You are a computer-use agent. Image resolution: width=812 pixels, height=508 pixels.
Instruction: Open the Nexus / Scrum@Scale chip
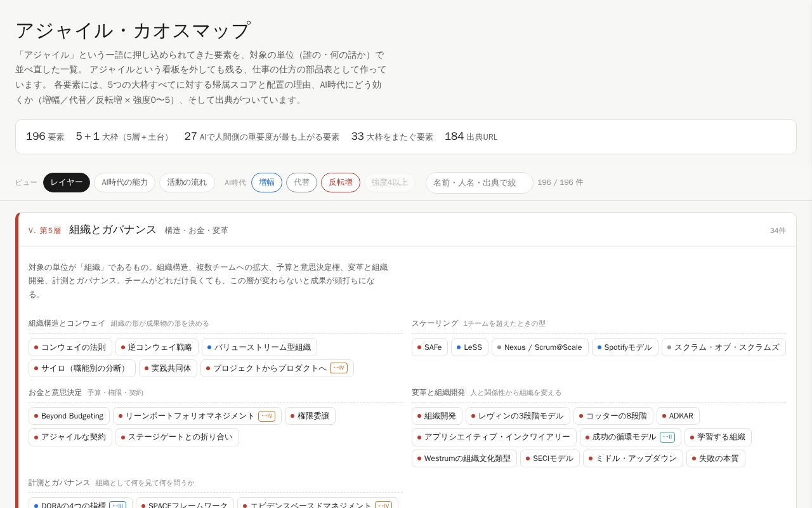point(540,347)
